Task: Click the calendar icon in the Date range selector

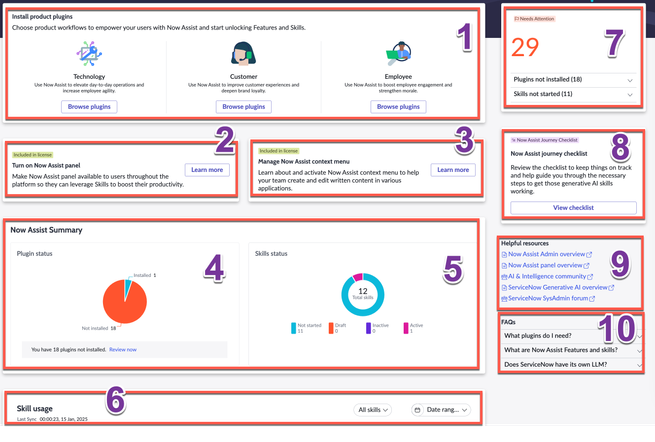Action: pos(417,410)
